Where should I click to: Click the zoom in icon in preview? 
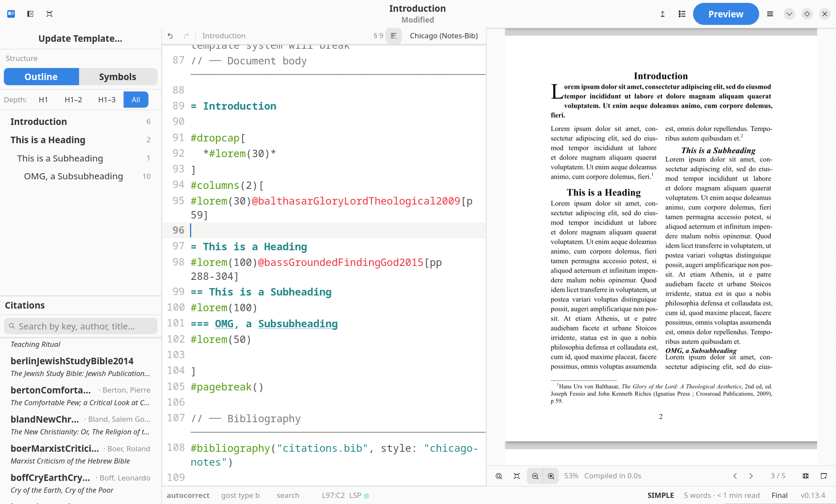[551, 476]
